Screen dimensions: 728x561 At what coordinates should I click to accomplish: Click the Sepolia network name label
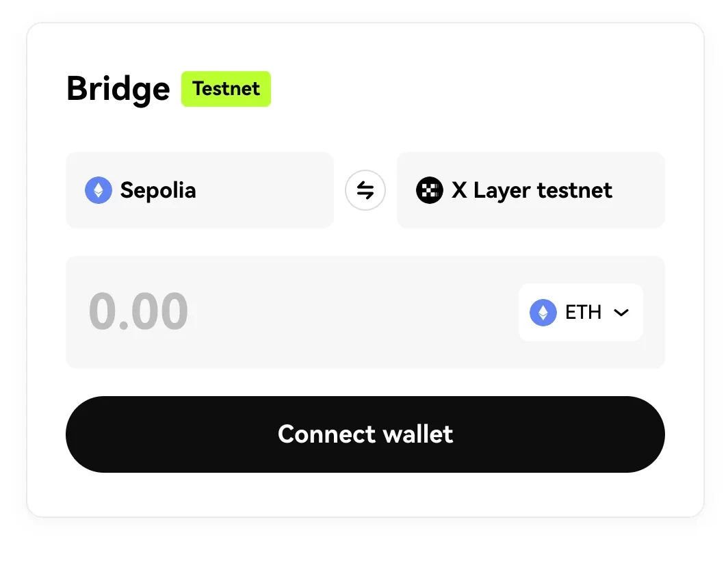(x=158, y=190)
